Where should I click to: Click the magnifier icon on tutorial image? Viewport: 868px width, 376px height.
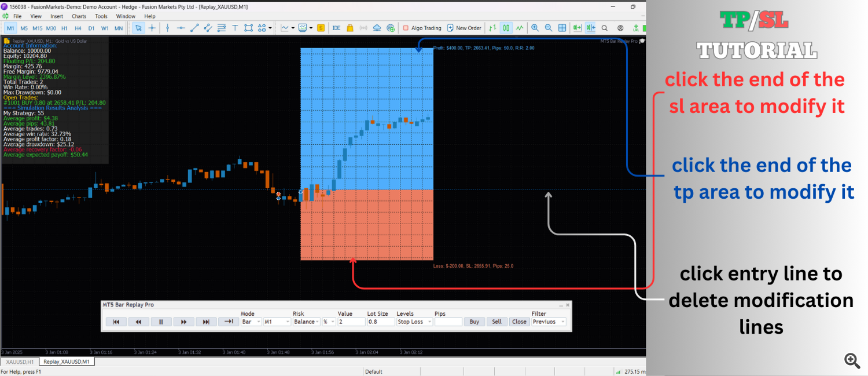[852, 360]
